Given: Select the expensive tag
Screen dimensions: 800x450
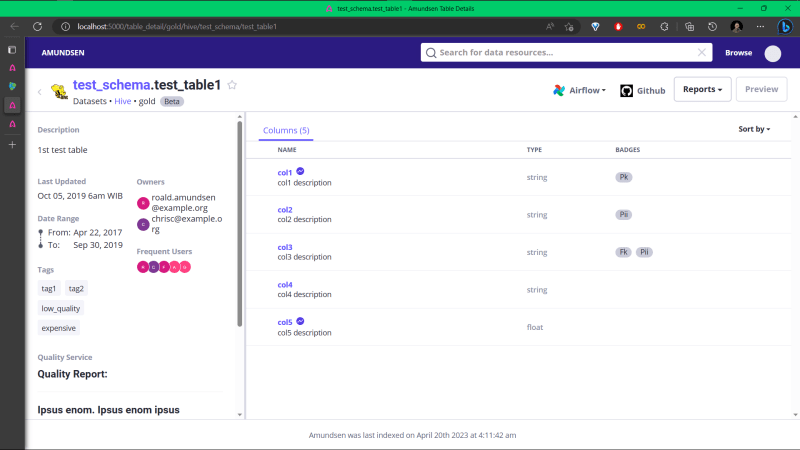Looking at the screenshot, I should (59, 328).
